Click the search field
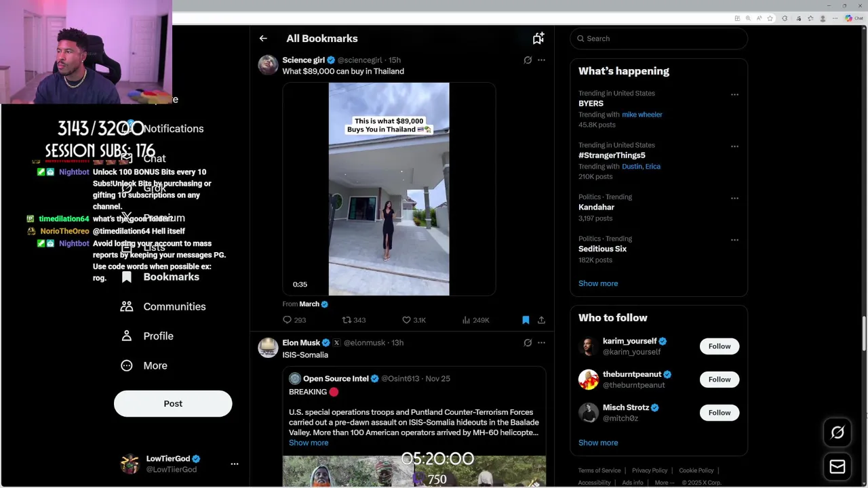The height and width of the screenshot is (488, 868). pos(658,39)
